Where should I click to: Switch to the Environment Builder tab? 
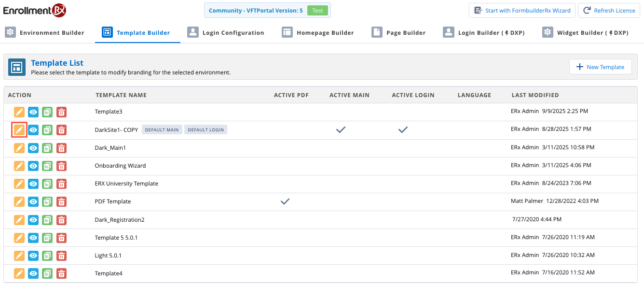pyautogui.click(x=45, y=33)
